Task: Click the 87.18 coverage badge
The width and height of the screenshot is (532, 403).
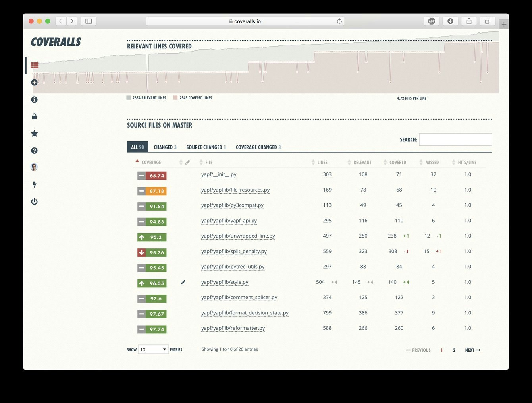Action: point(152,191)
